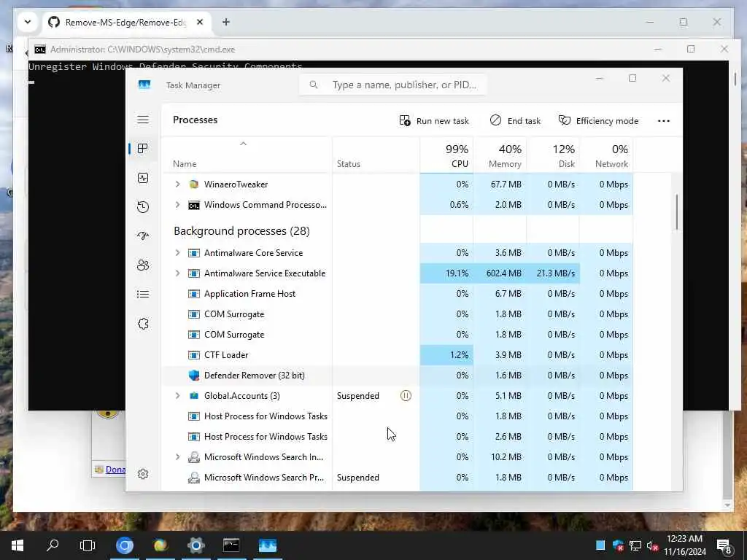Screen dimensions: 747x560
Task: Click the Global.Accounts process icon
Action: 194,396
